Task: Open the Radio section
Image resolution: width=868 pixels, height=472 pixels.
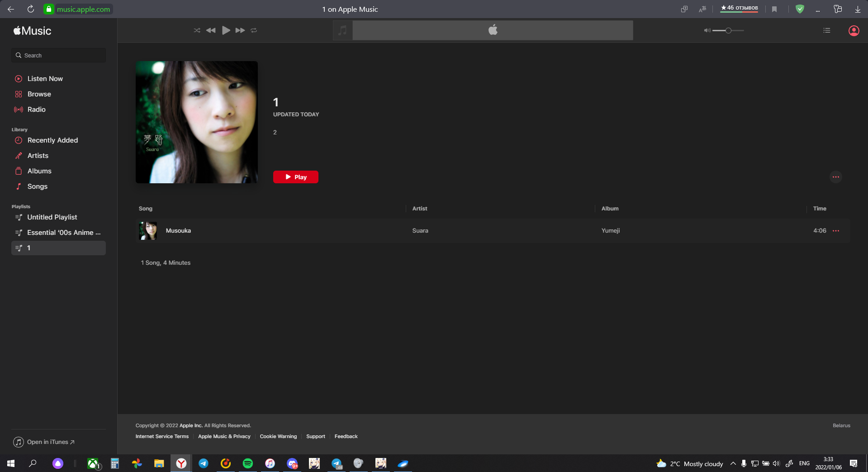Action: [36, 110]
